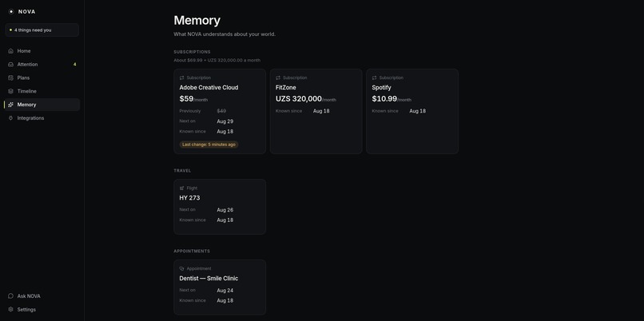
Task: Click the Plans icon in sidebar
Action: point(10,77)
